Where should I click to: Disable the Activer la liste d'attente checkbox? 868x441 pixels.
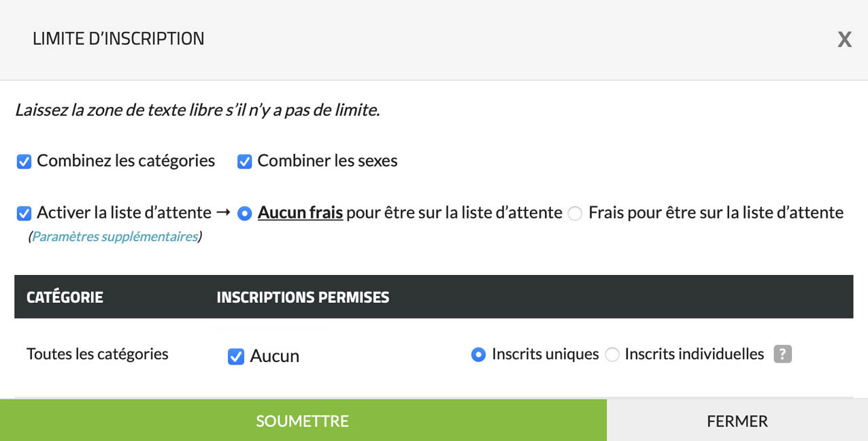(x=24, y=214)
